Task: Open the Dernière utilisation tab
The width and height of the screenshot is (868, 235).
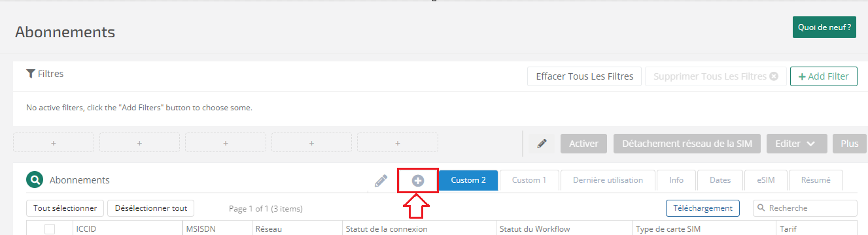Action: tap(608, 180)
